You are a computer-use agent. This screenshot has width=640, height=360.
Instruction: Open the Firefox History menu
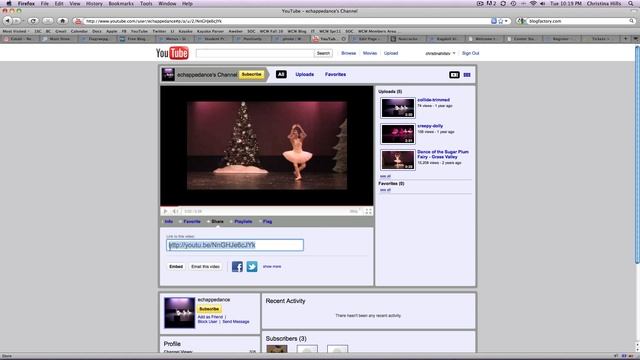click(x=94, y=3)
